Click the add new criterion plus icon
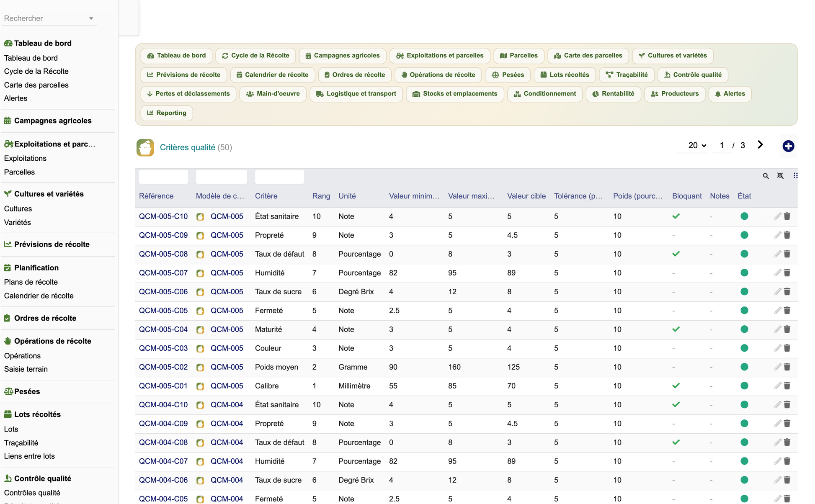 (x=788, y=146)
